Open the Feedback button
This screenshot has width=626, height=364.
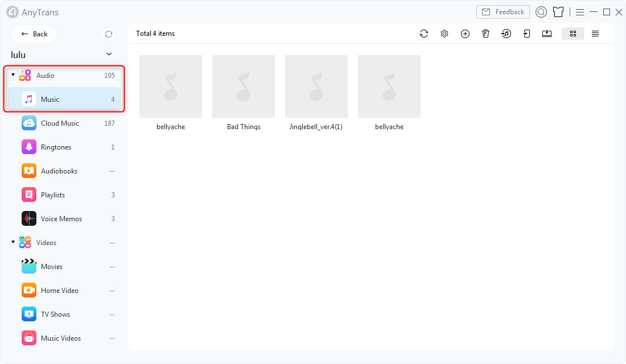(x=503, y=12)
